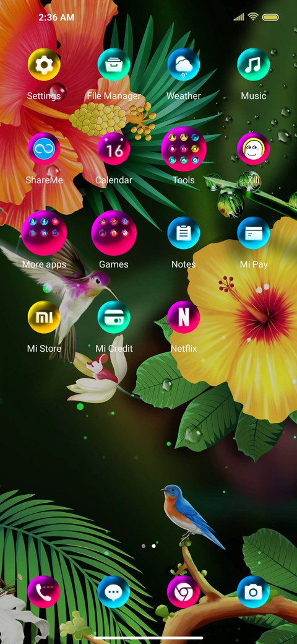Image resolution: width=297 pixels, height=644 pixels.
Task: Launch the Music app
Action: 254,64
